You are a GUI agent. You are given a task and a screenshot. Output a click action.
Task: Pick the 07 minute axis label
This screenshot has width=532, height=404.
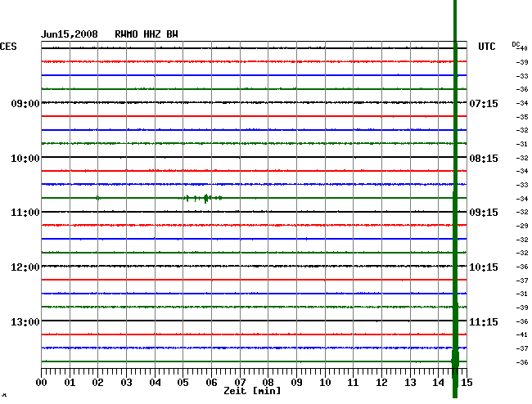pos(240,383)
